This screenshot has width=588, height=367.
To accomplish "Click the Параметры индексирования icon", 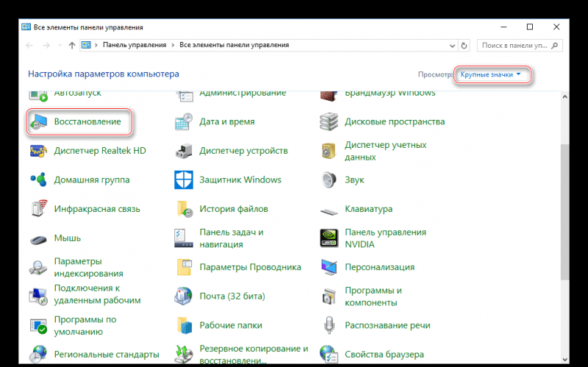I will (38, 268).
